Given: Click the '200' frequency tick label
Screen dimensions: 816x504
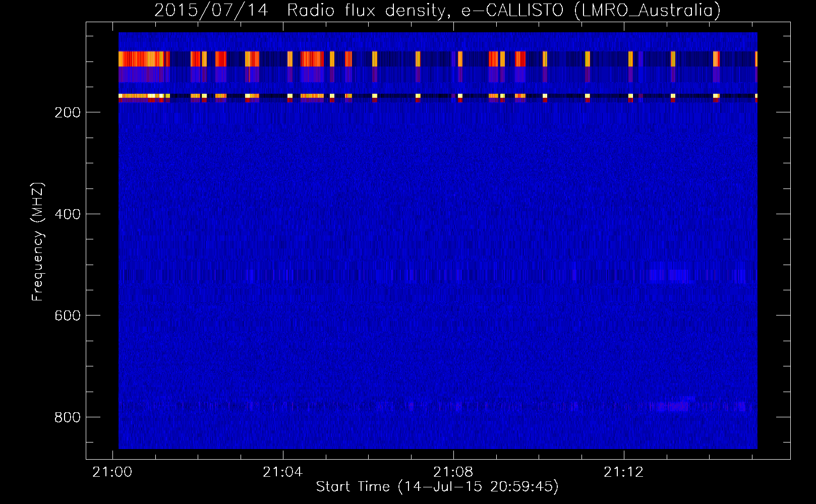Looking at the screenshot, I should [67, 112].
